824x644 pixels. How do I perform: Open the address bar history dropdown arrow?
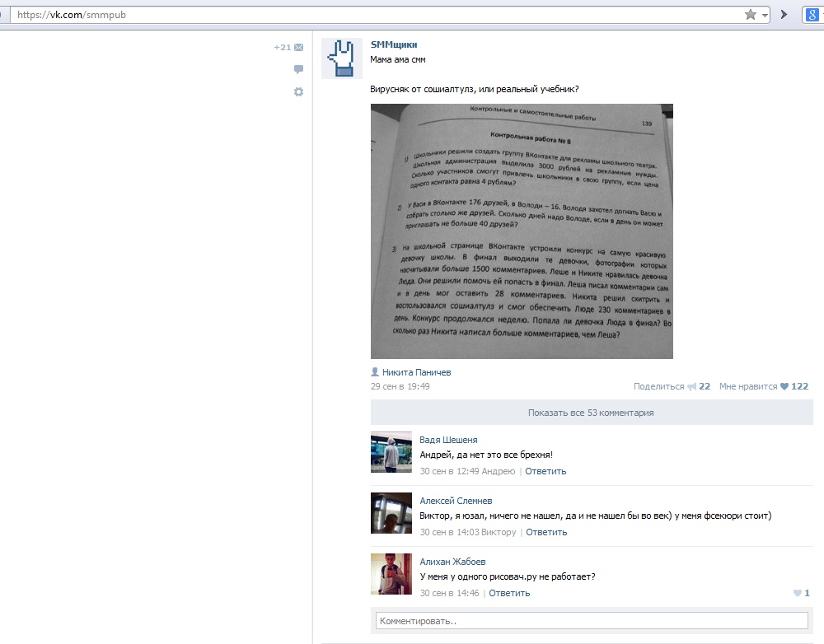click(765, 15)
